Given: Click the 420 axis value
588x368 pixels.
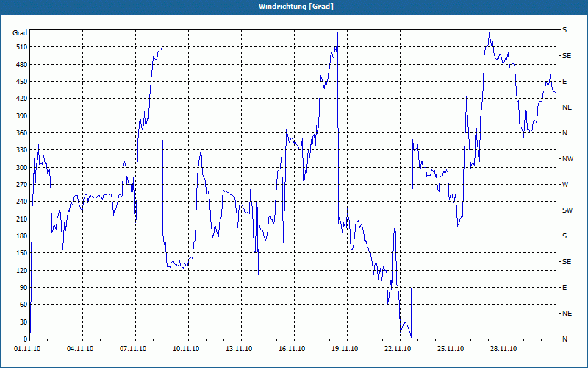Looking at the screenshot, I should [23, 99].
